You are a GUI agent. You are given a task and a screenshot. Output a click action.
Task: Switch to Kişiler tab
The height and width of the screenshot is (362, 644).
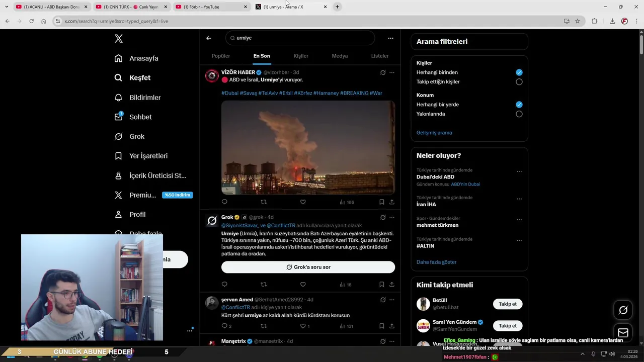tap(301, 56)
